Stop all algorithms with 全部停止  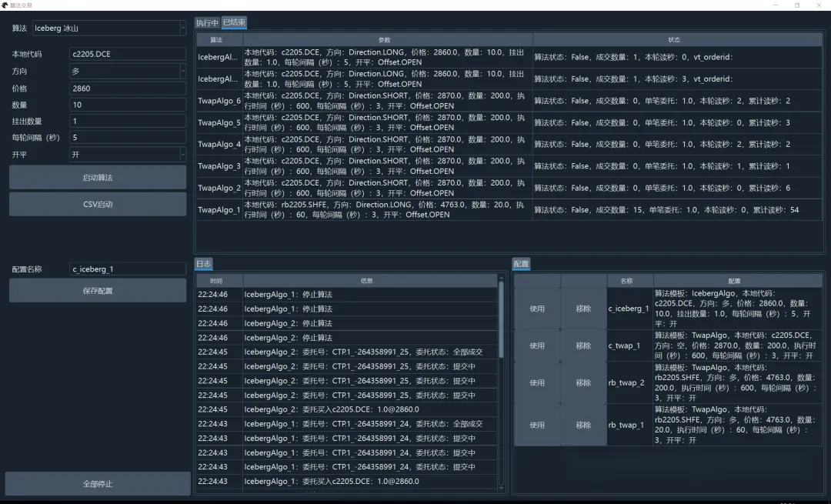[98, 484]
